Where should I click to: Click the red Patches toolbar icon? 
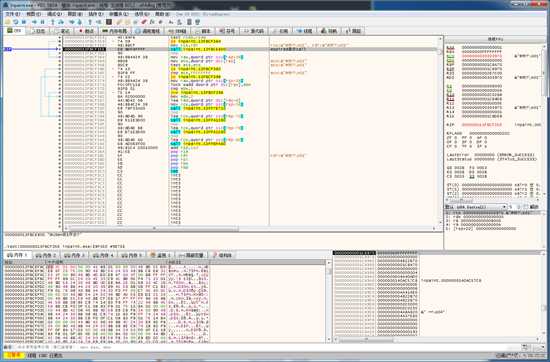[144, 22]
